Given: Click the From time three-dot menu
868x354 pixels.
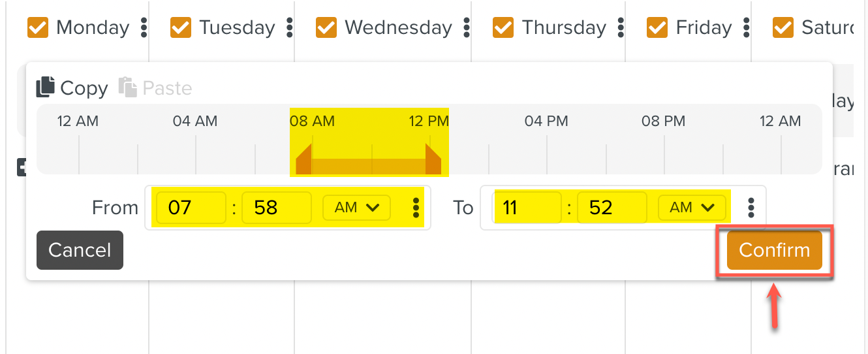Looking at the screenshot, I should (x=416, y=208).
